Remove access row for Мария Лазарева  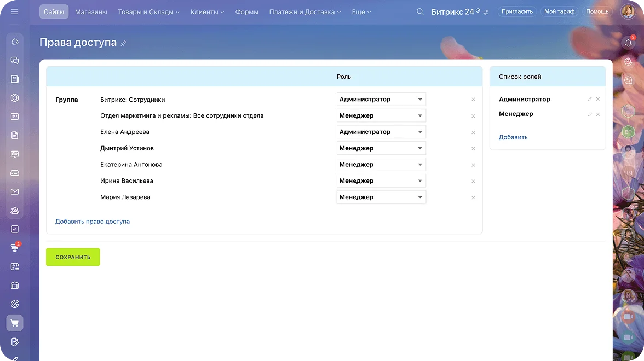(x=473, y=197)
